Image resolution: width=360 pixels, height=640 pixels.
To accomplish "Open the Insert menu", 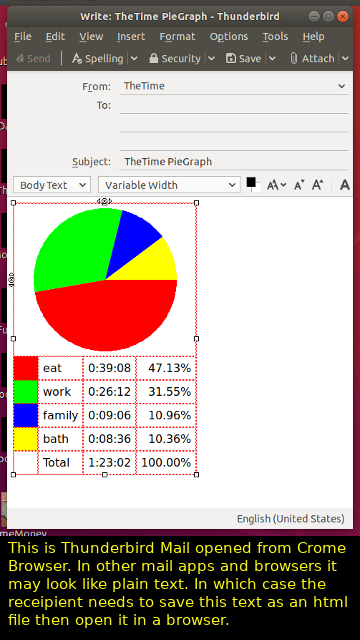I will [x=131, y=37].
